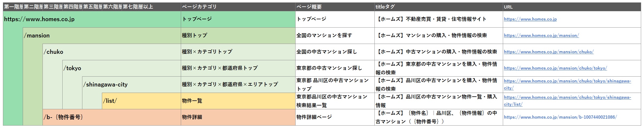This screenshot has width=644, height=128.
Task: Open the /mansion/chuko/tokyo/ URL link
Action: [555, 68]
